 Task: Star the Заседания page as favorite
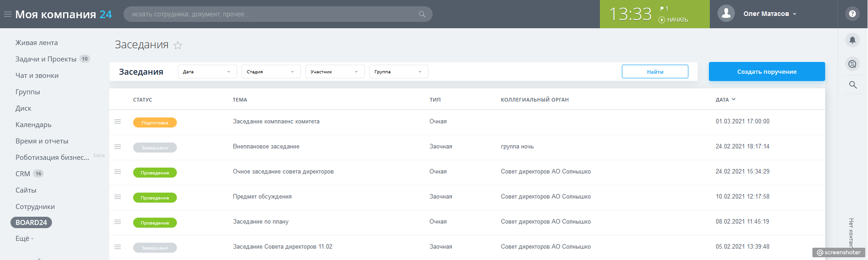coord(178,45)
